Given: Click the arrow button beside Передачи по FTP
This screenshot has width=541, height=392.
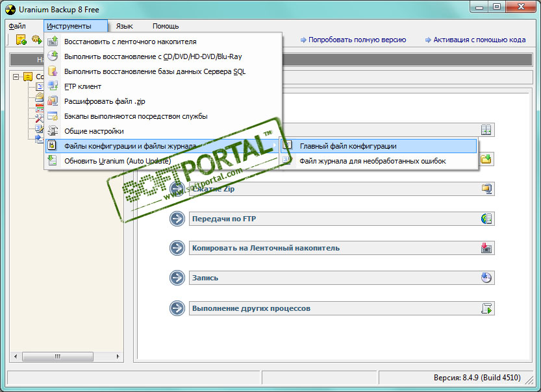Looking at the screenshot, I should point(177,219).
